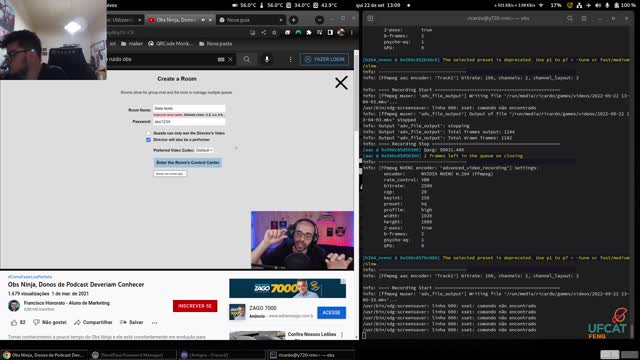Open the QRCode Monkey bookmark
640x360 pixels.
tap(170, 44)
